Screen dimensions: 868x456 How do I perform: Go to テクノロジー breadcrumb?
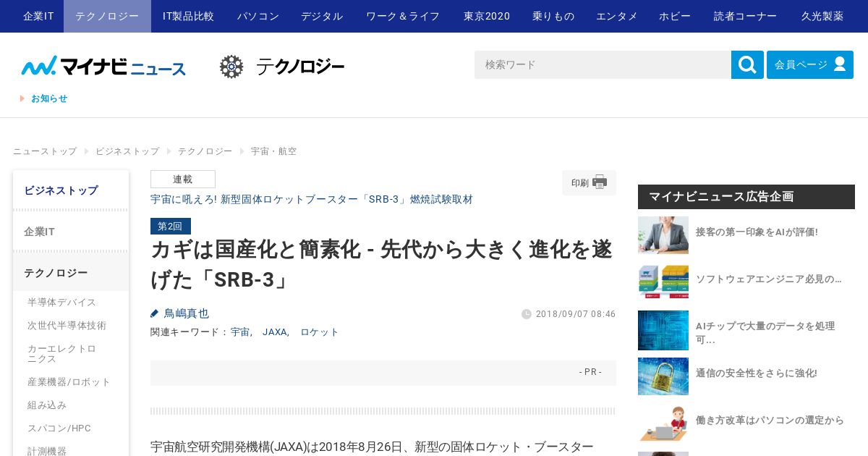[x=205, y=151]
